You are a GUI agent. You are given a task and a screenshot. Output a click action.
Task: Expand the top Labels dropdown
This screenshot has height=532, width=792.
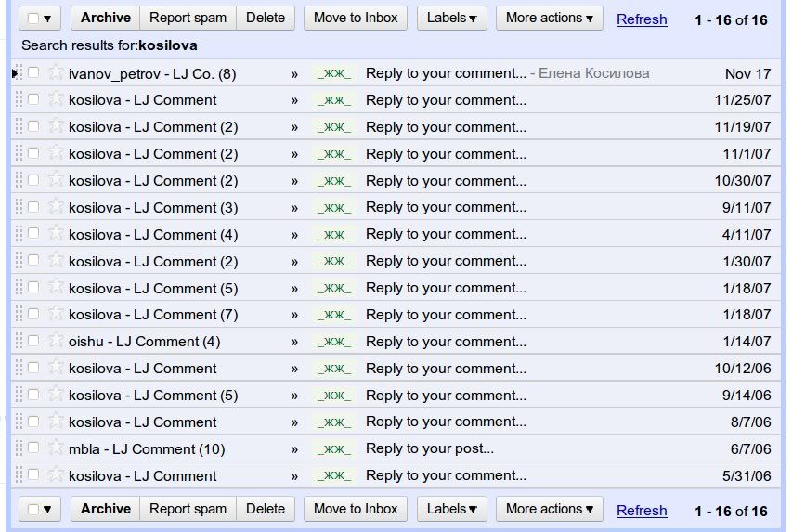coord(452,18)
